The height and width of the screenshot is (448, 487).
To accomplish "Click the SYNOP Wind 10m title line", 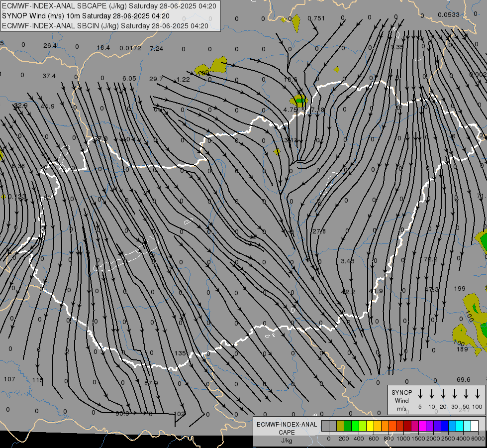I will [86, 16].
